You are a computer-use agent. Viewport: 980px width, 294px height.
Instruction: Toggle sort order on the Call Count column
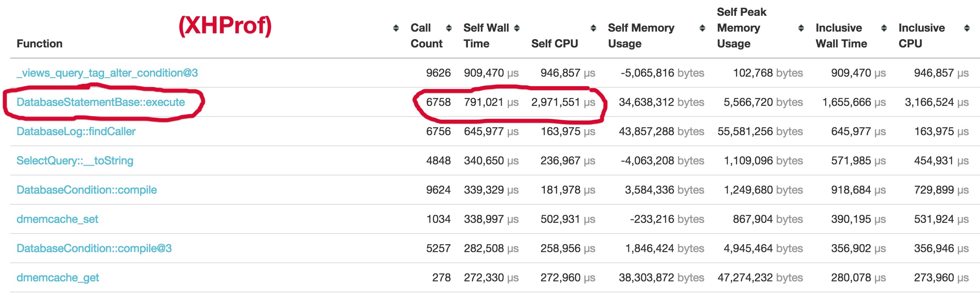tap(449, 28)
